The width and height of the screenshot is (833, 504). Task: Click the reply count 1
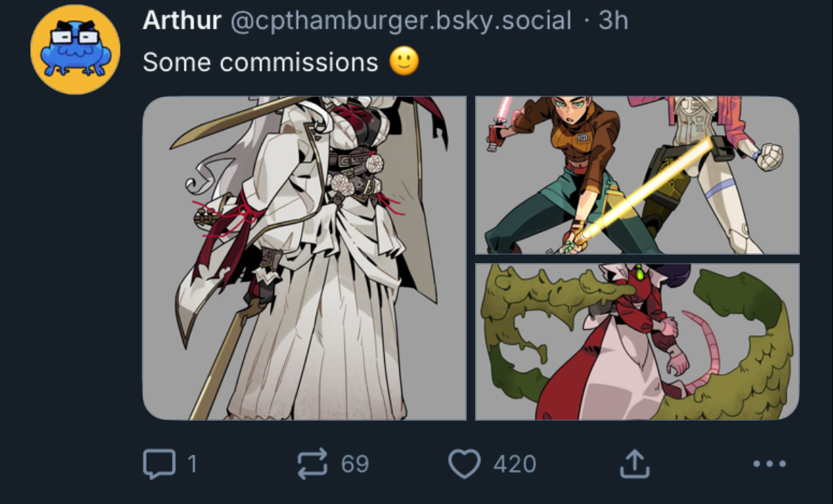pos(192,464)
